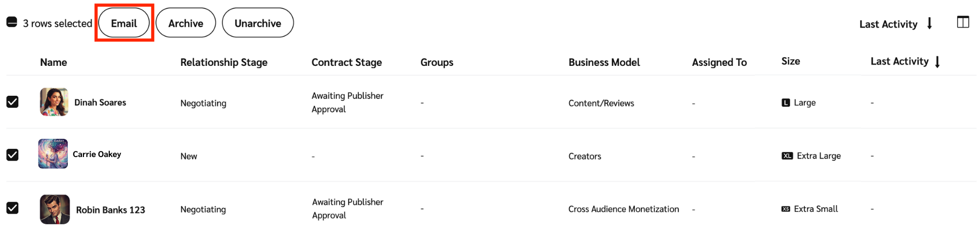The image size is (980, 231).
Task: Toggle the select-all rows checkbox
Action: (x=12, y=22)
